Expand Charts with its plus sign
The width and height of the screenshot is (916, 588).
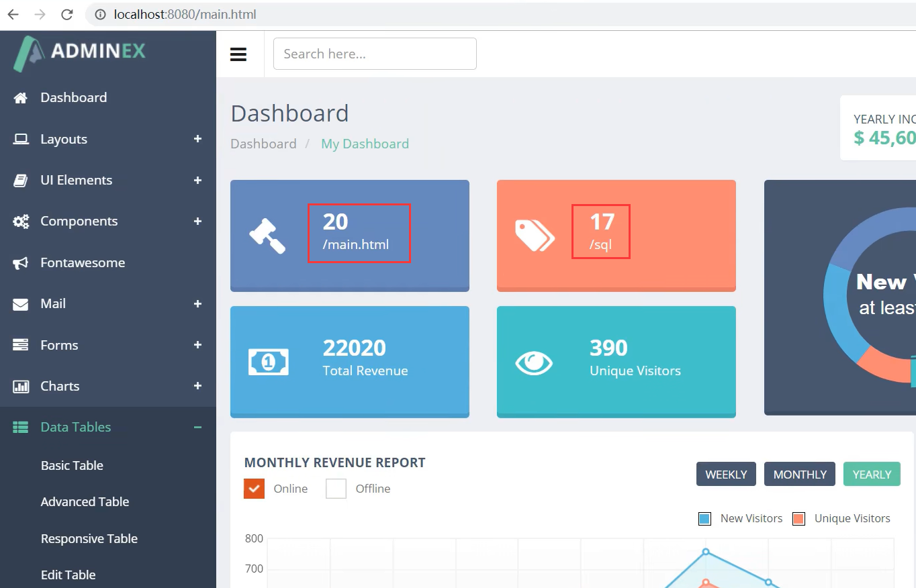[197, 386]
